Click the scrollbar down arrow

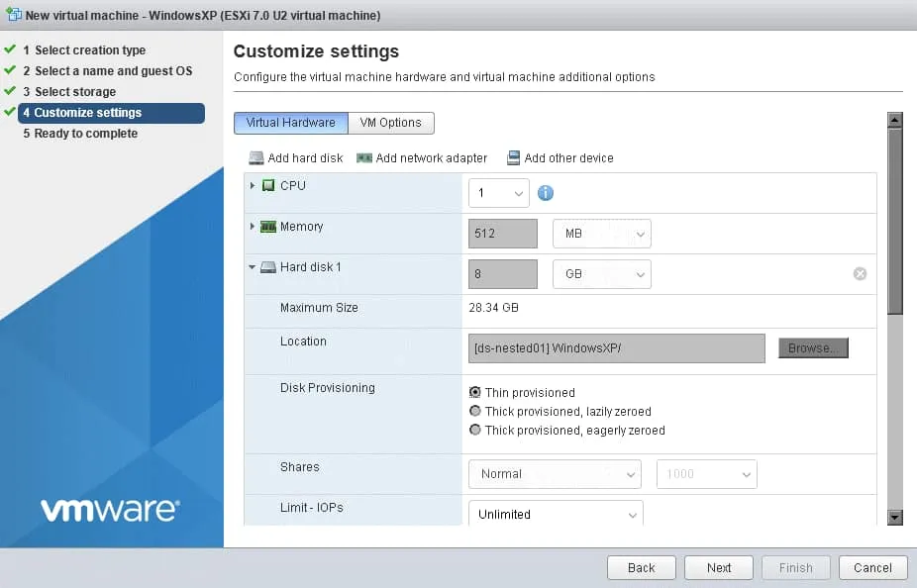tap(895, 517)
